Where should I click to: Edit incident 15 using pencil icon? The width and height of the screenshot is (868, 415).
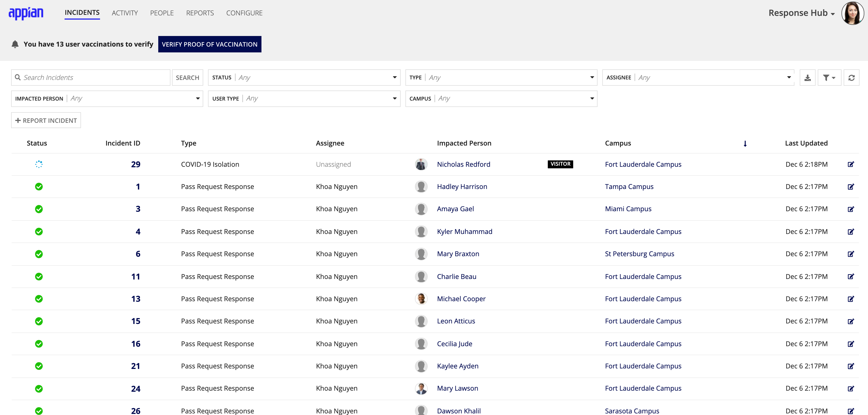click(x=851, y=321)
